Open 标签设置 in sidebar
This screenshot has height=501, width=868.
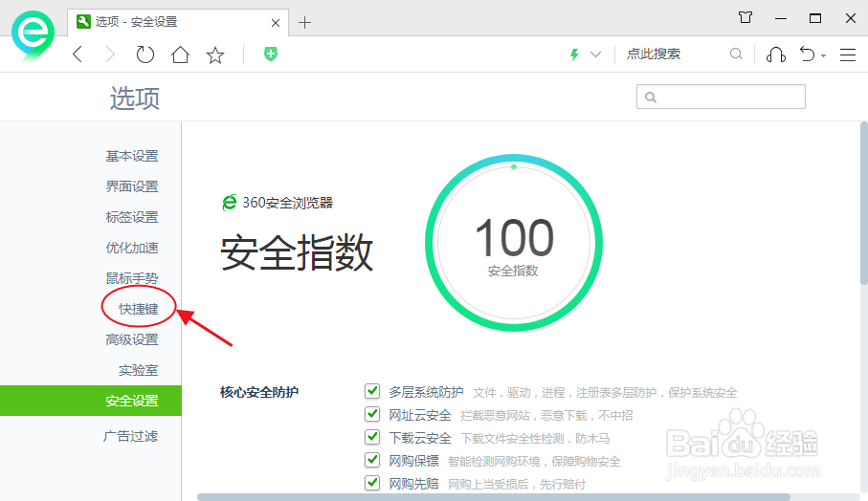[132, 217]
